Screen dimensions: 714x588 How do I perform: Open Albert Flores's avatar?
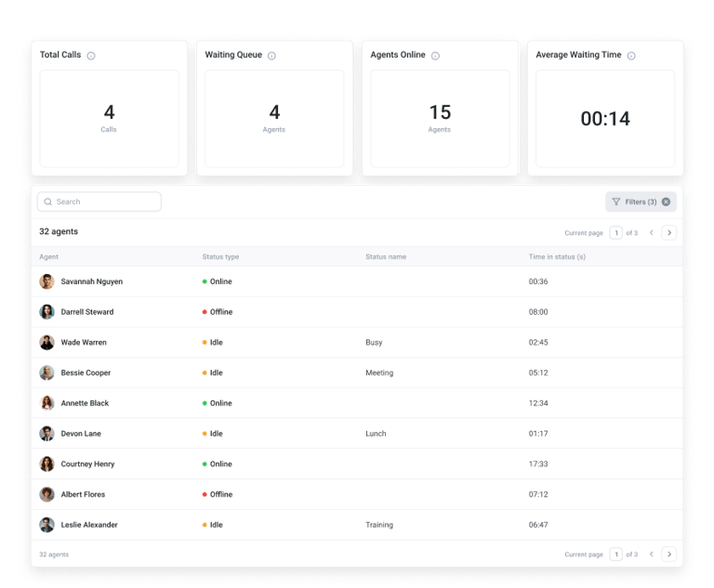(46, 494)
